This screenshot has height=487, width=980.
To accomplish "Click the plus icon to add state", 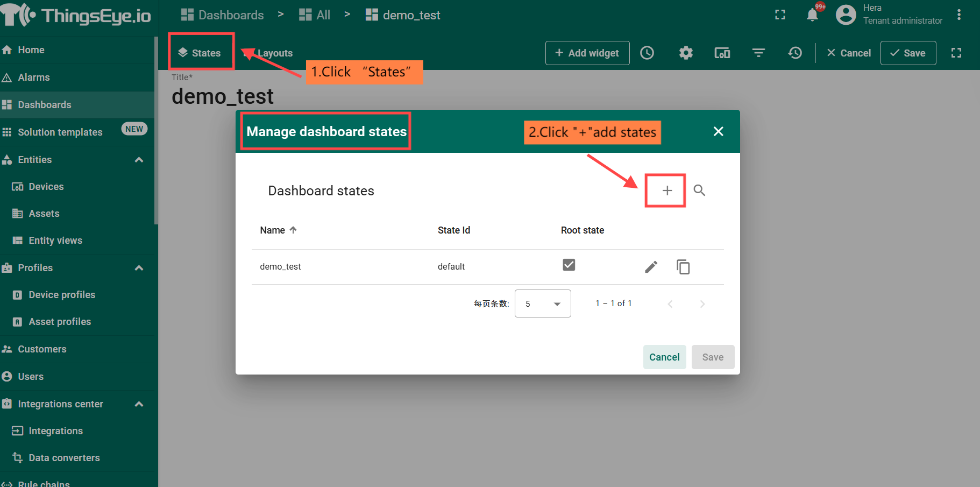I will 666,190.
